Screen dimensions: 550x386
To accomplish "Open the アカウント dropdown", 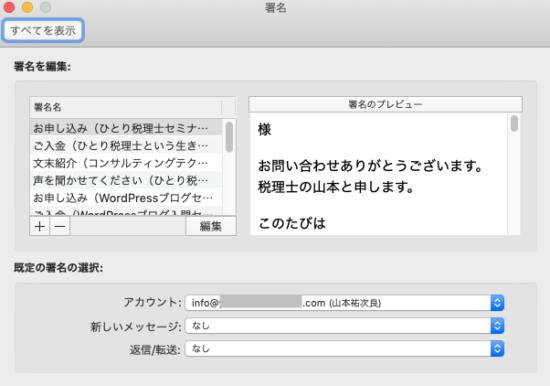I will point(344,303).
